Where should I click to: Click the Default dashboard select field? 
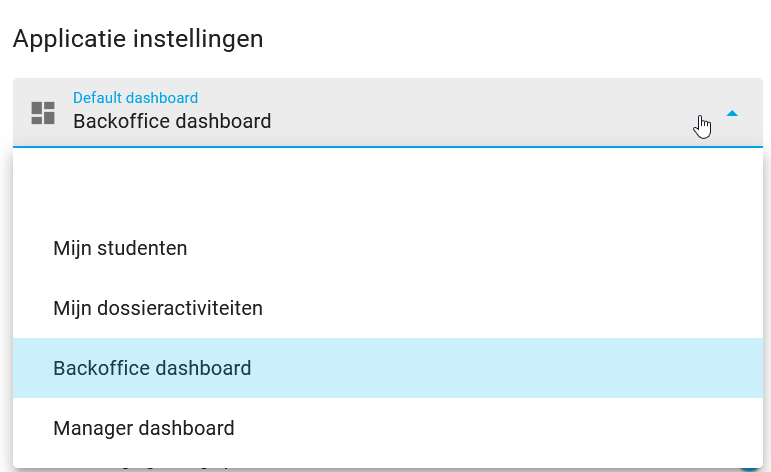(388, 113)
